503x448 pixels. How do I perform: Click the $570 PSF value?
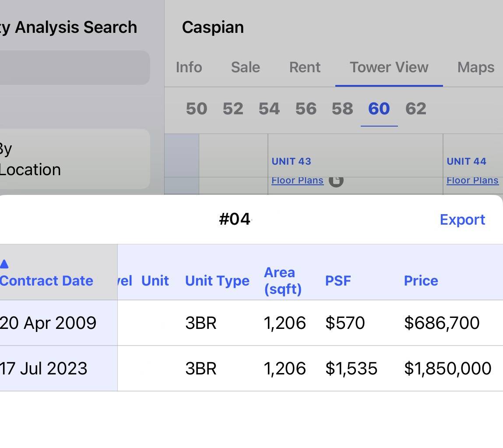click(x=345, y=323)
